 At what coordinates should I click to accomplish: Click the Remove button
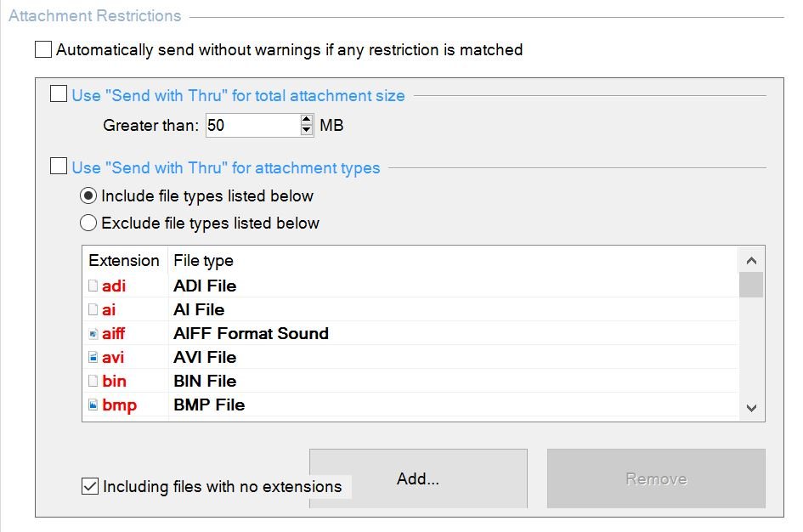[x=656, y=478]
